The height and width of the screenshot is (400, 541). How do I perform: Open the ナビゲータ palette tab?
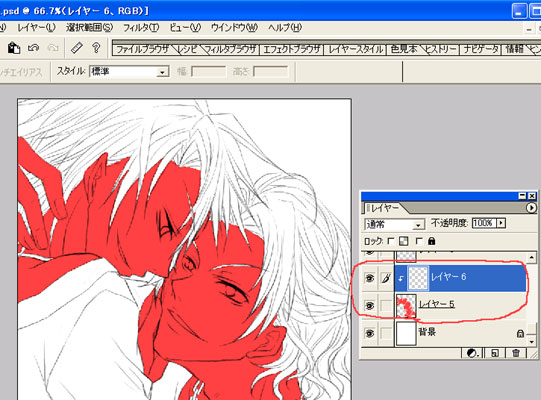[481, 49]
